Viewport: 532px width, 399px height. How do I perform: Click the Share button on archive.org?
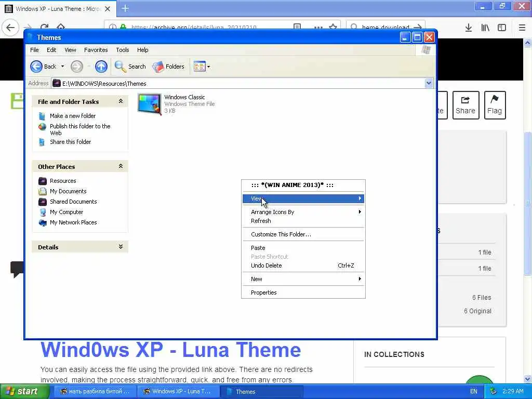(x=465, y=105)
